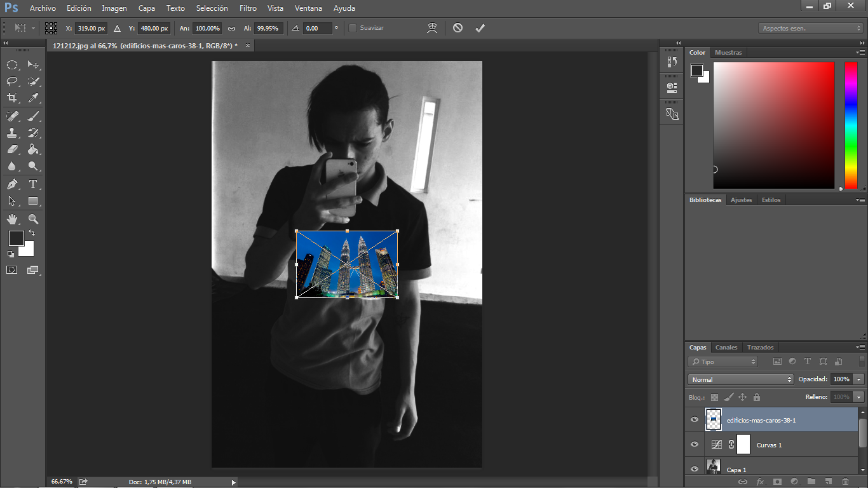Viewport: 868px width, 488px height.
Task: Click the foreground color swatch in toolbox
Action: point(16,238)
